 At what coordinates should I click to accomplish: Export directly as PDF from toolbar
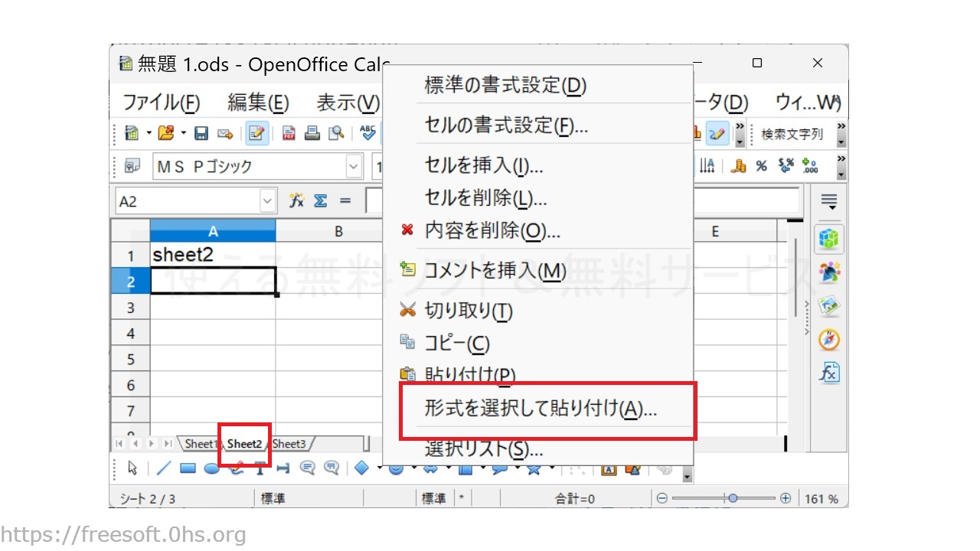(x=289, y=134)
